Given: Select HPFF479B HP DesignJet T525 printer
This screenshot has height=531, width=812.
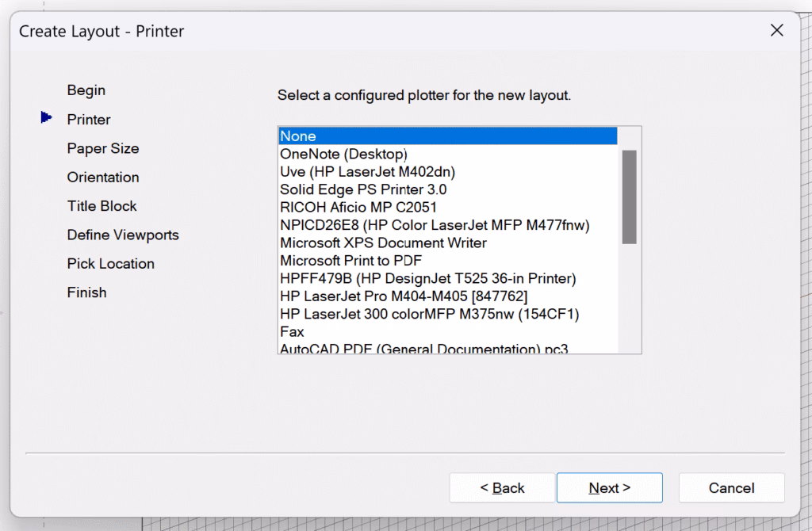Looking at the screenshot, I should 448,278.
